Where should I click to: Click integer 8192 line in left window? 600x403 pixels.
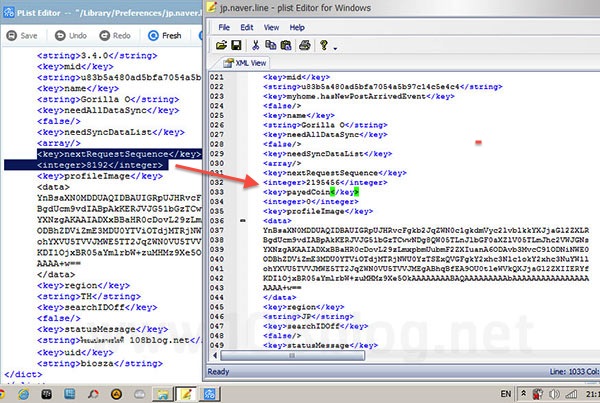click(x=100, y=165)
